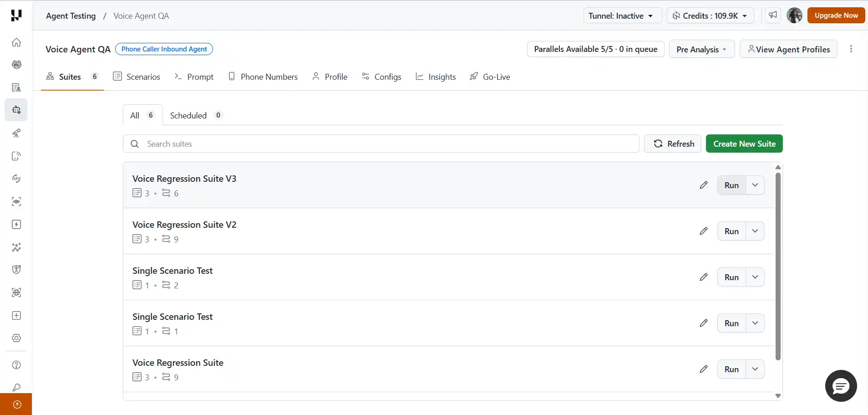This screenshot has width=868, height=415.
Task: Expand Run options for Single Scenario Test with 2 runs
Action: point(755,277)
